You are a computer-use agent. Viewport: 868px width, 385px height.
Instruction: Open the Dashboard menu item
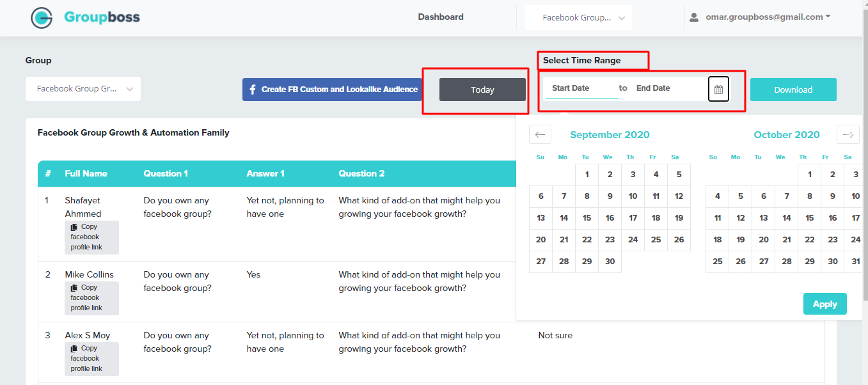click(x=441, y=17)
